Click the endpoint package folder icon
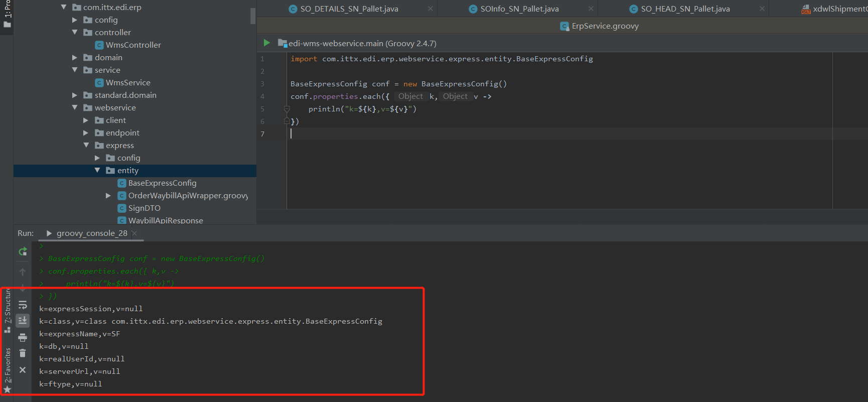Viewport: 868px width, 402px height. (x=99, y=133)
